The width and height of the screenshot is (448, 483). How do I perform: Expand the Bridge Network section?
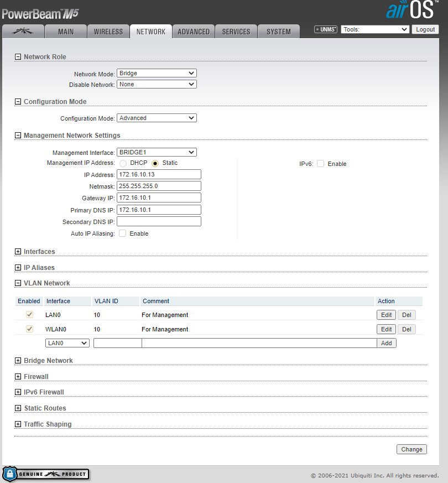(x=18, y=360)
